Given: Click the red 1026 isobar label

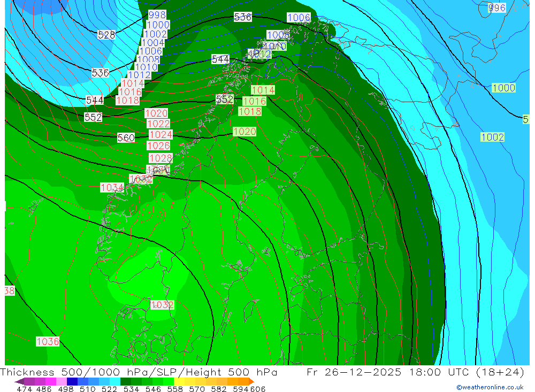Looking at the screenshot, I should [158, 145].
